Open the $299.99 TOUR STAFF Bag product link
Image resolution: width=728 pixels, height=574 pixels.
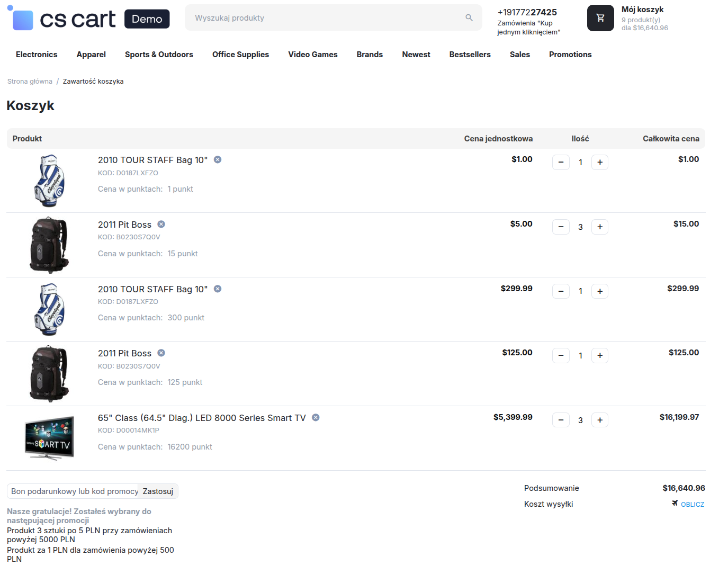(152, 289)
